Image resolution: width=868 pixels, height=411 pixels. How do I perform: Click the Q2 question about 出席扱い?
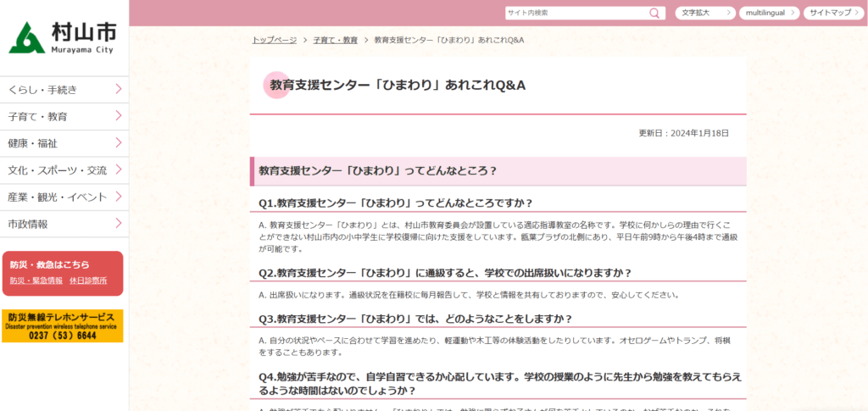point(445,273)
